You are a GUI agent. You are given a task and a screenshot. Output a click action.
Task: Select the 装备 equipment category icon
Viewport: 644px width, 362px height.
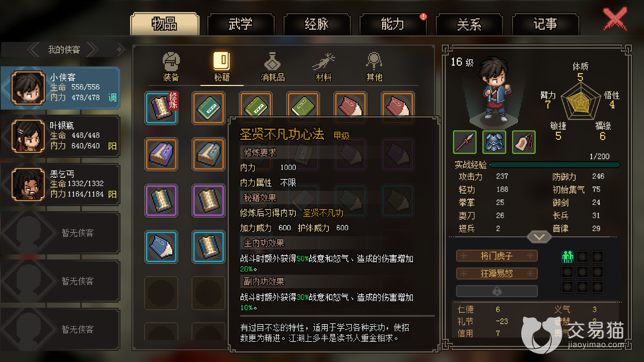click(171, 67)
